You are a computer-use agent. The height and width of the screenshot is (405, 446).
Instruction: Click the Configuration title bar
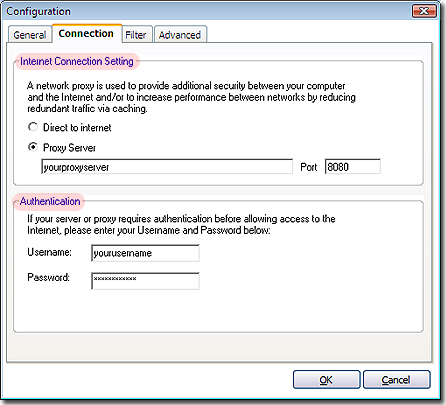pos(207,11)
